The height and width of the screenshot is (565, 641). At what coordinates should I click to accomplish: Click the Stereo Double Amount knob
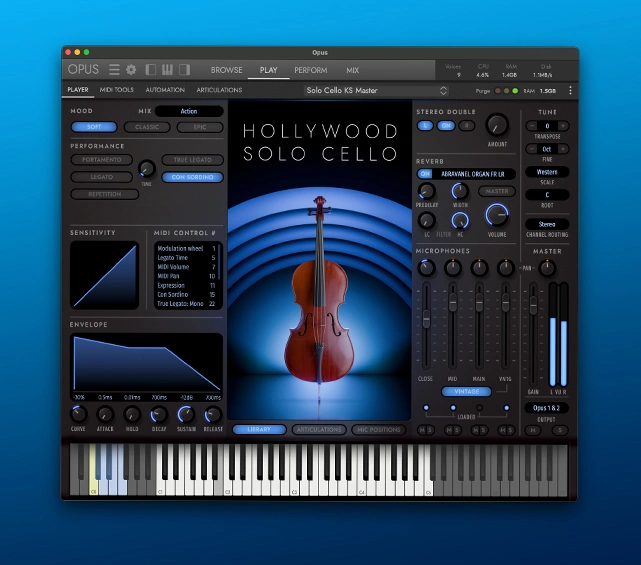[497, 125]
